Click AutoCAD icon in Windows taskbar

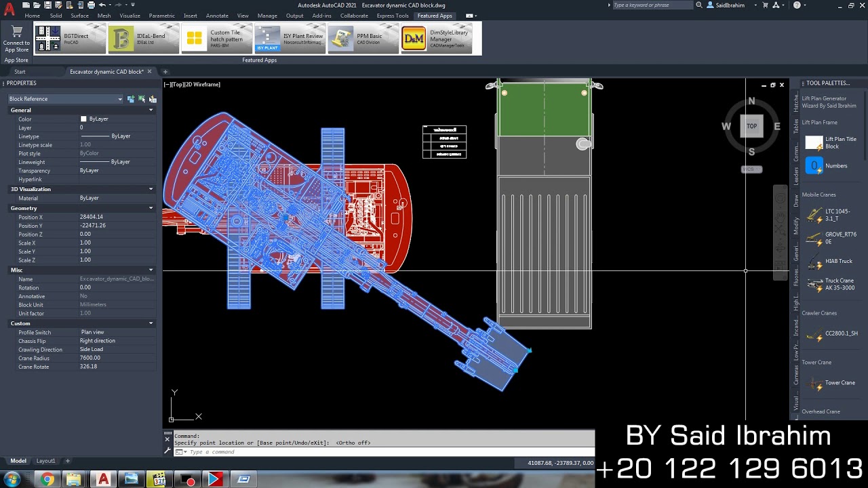coord(103,480)
